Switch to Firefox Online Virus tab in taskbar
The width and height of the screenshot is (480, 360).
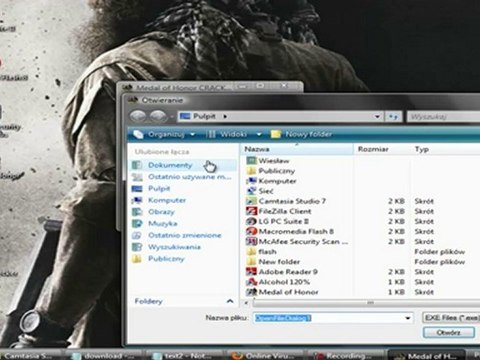click(x=265, y=356)
